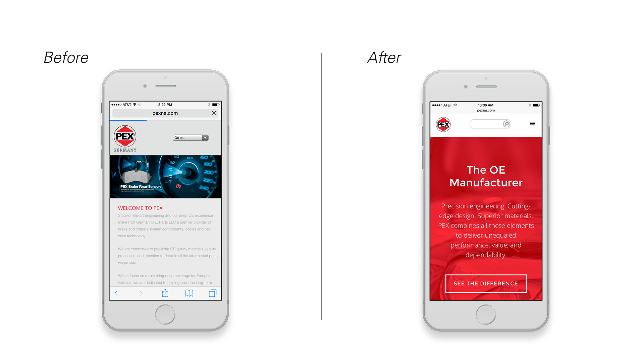This screenshot has width=644, height=362.
Task: Click the Go to dropdown on before screen
Action: click(189, 137)
